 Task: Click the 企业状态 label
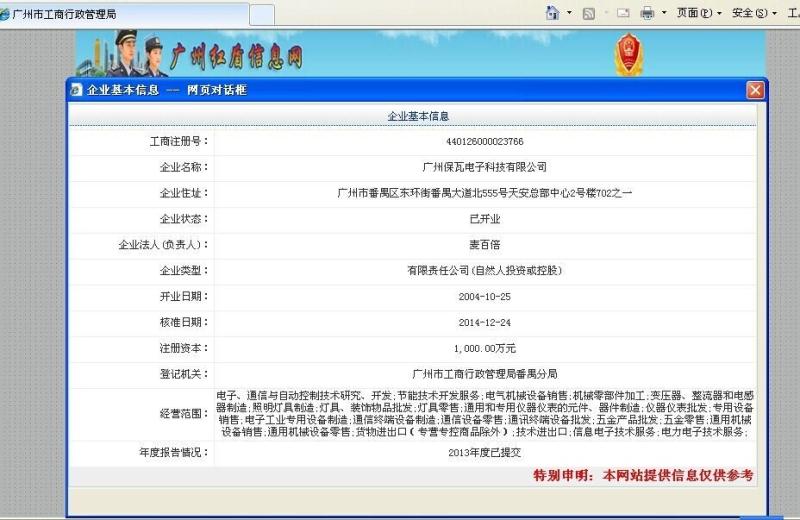tap(184, 219)
